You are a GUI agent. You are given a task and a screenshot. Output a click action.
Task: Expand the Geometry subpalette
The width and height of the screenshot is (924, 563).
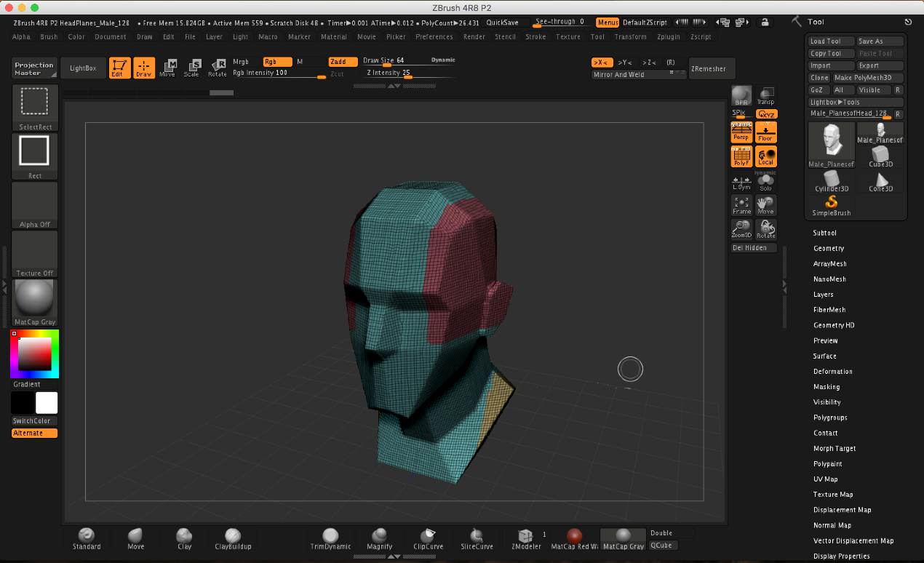(845, 248)
